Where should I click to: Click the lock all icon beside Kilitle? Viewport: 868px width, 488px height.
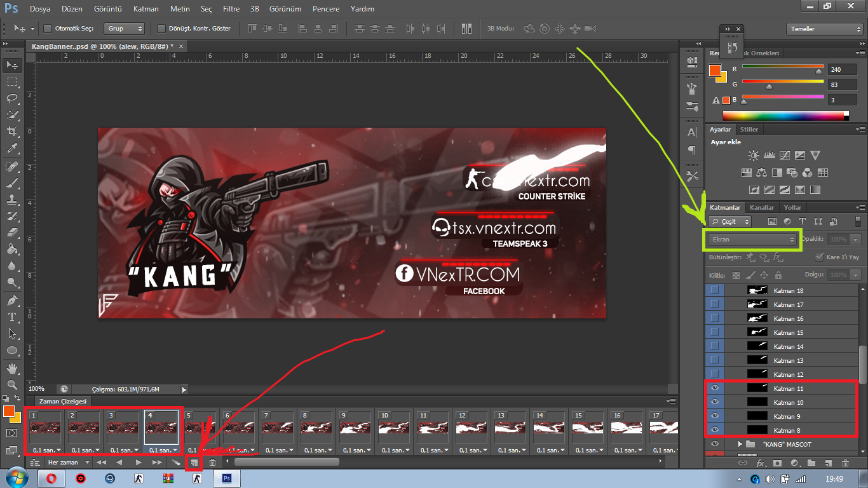coord(778,275)
